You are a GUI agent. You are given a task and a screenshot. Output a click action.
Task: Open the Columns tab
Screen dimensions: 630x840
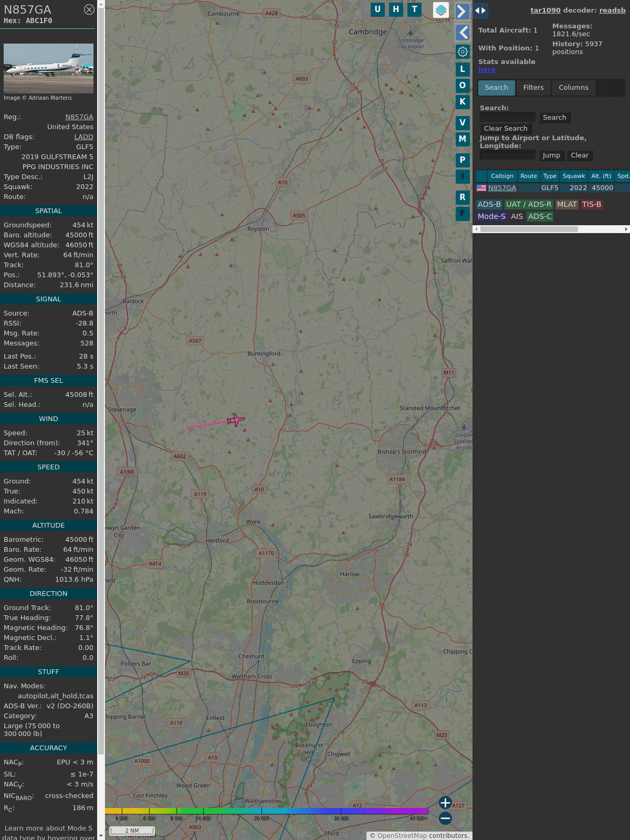[573, 88]
